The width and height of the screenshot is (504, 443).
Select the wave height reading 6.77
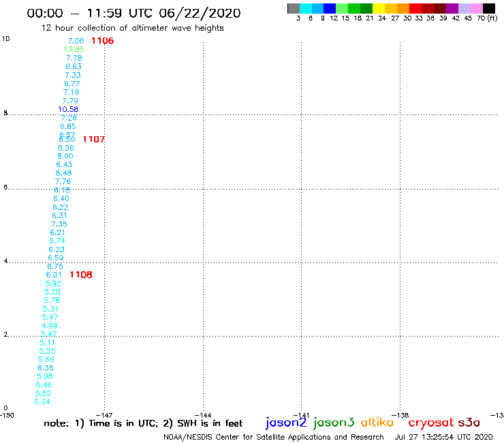pyautogui.click(x=72, y=84)
